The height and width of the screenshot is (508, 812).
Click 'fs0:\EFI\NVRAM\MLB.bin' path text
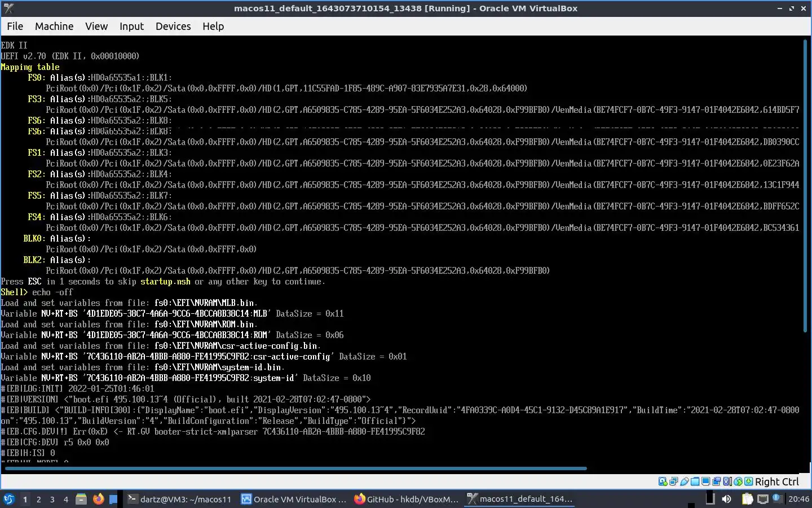204,303
